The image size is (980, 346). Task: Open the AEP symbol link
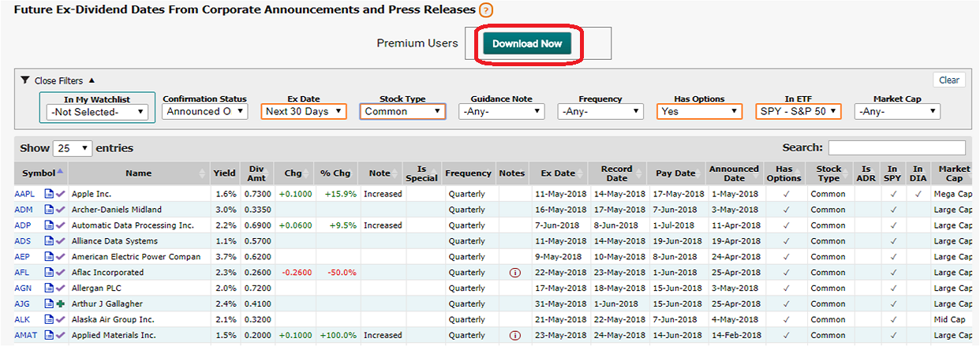tap(24, 257)
